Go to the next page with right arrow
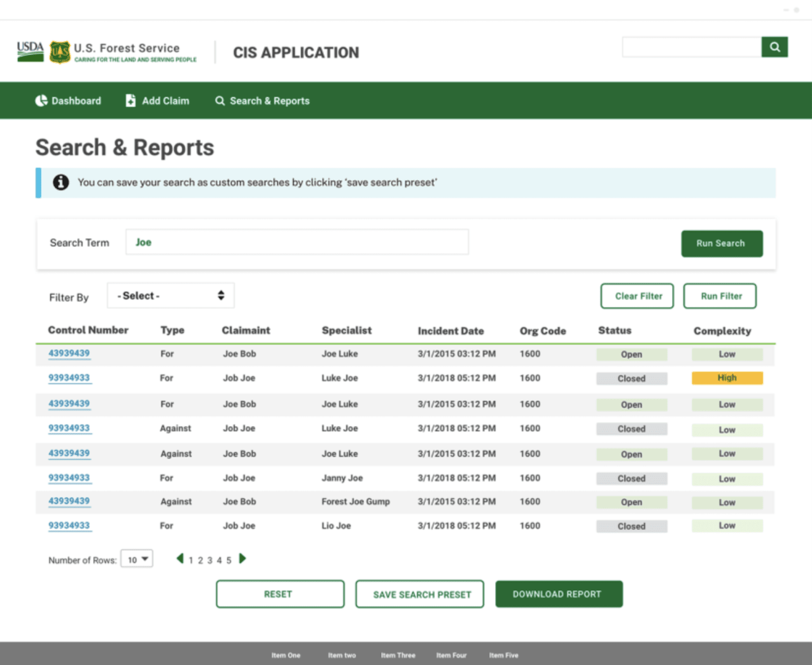The image size is (812, 665). click(243, 558)
